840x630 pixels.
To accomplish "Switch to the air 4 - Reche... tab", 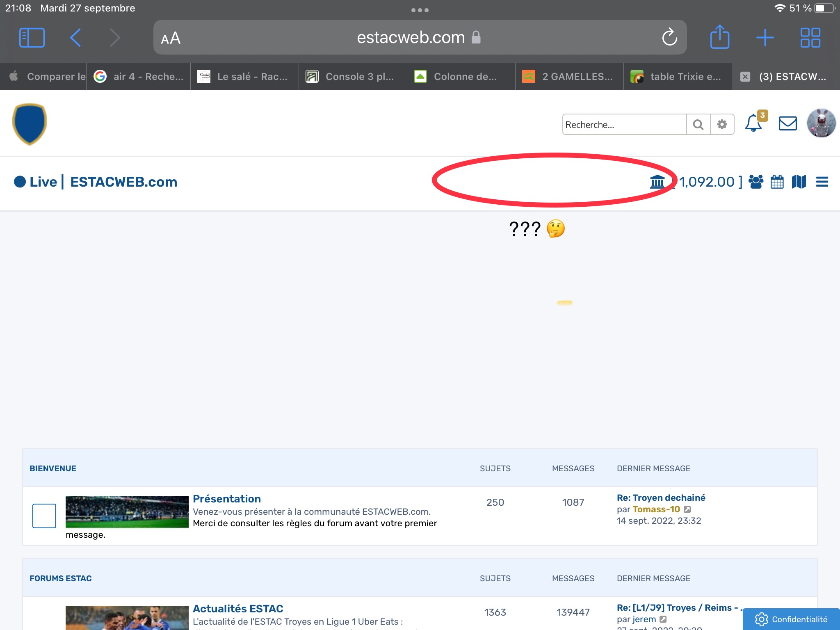I will coord(139,76).
